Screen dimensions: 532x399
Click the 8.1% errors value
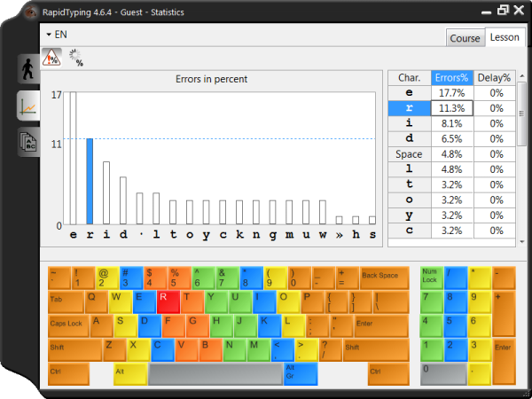[452, 123]
